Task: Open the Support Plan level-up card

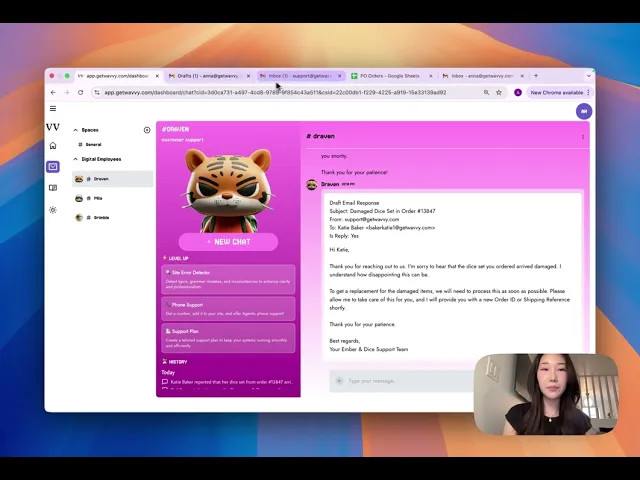Action: 228,338
